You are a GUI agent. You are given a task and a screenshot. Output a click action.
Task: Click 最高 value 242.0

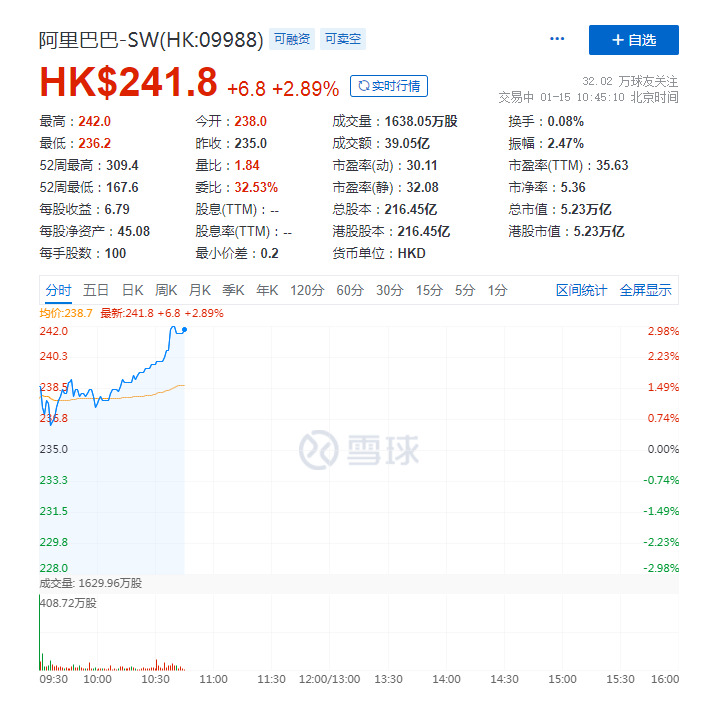click(94, 121)
